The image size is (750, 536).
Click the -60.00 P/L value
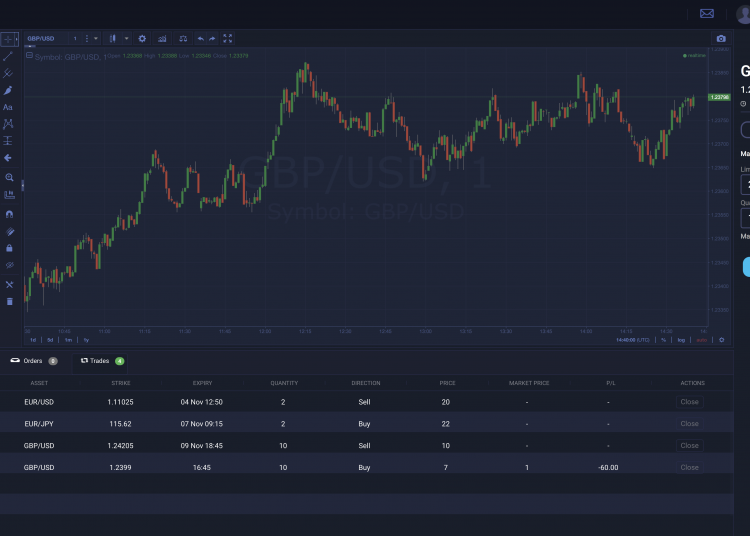click(x=608, y=468)
